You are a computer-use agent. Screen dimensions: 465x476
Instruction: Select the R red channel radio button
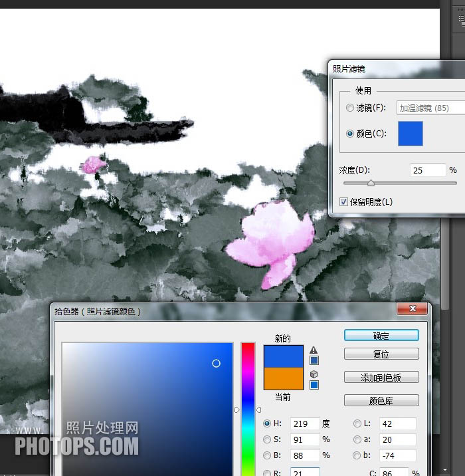point(267,473)
